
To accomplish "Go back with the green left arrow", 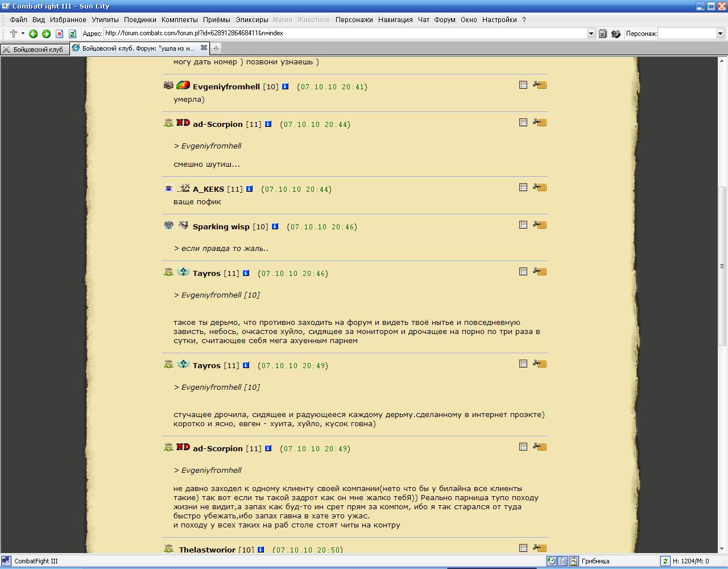I will (33, 34).
